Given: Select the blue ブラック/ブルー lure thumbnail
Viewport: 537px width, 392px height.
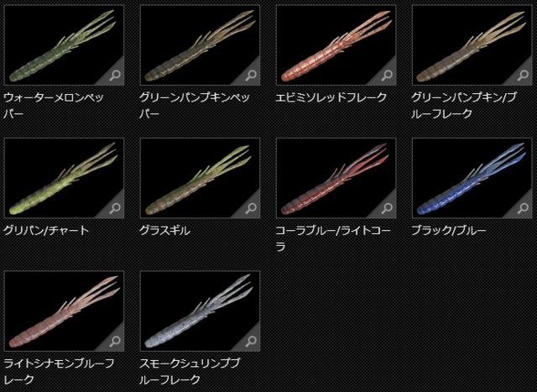Looking at the screenshot, I should (472, 178).
